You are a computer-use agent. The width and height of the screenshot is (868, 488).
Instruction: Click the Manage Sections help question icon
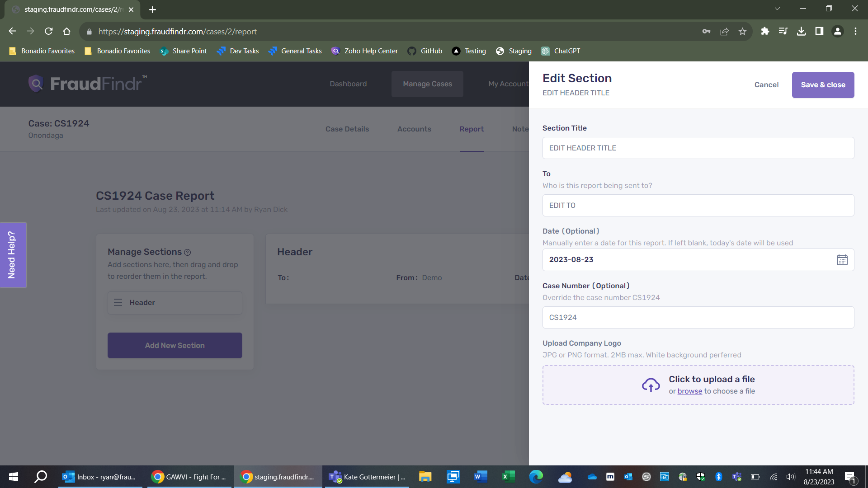coord(187,253)
